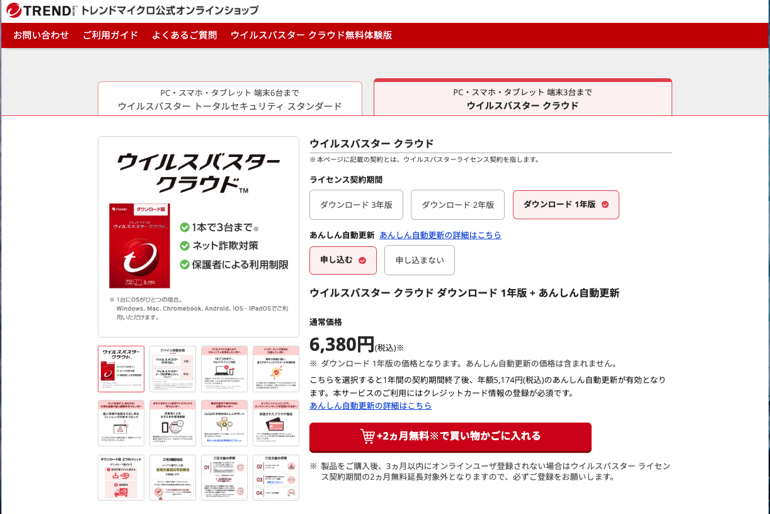Image resolution: width=770 pixels, height=514 pixels.
Task: Select the support people illustration thumbnail
Action: coord(224,423)
